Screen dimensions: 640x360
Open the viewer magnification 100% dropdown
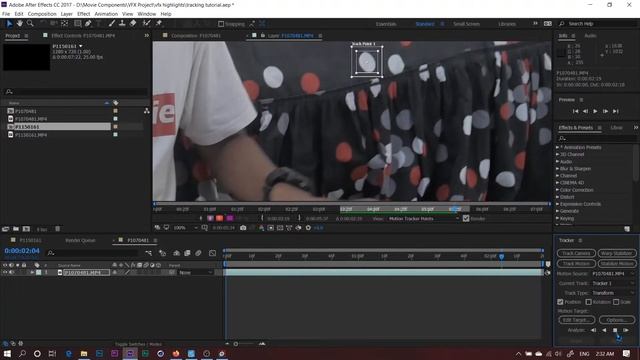pyautogui.click(x=186, y=228)
